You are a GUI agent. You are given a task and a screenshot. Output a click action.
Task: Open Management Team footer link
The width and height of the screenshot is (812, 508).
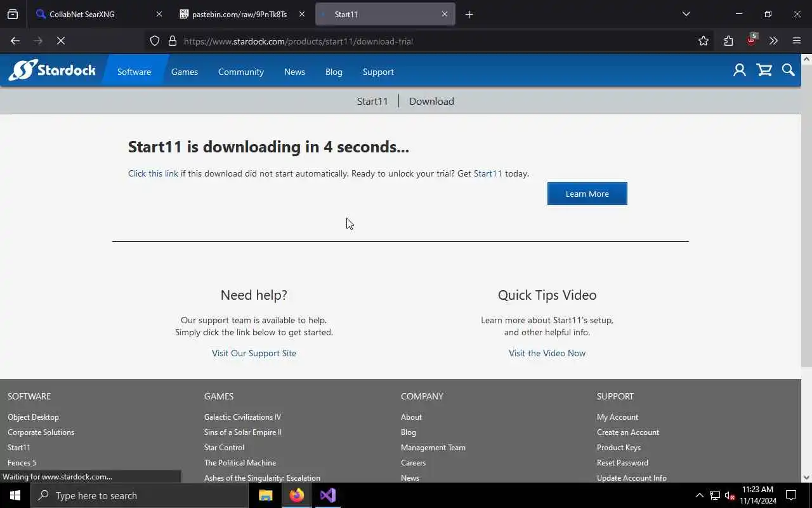pos(433,448)
